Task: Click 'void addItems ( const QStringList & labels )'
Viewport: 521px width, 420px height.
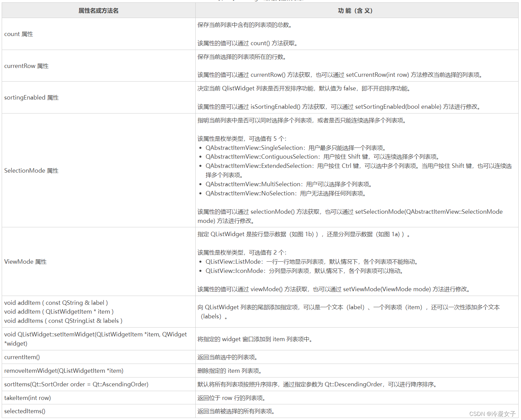Action: tap(64, 321)
